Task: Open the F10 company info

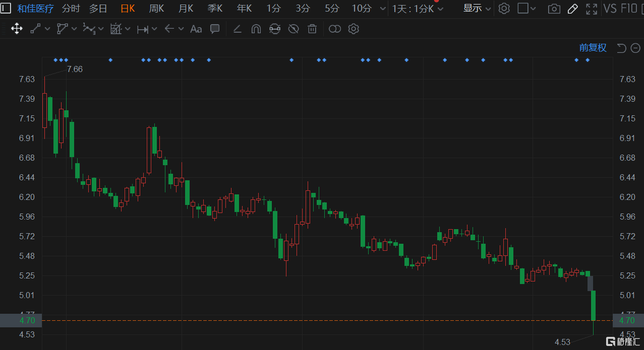Action: point(629,9)
